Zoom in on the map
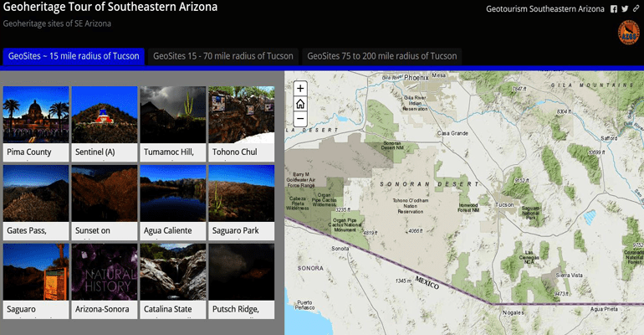Screen dimensions: 644x335 (300, 89)
